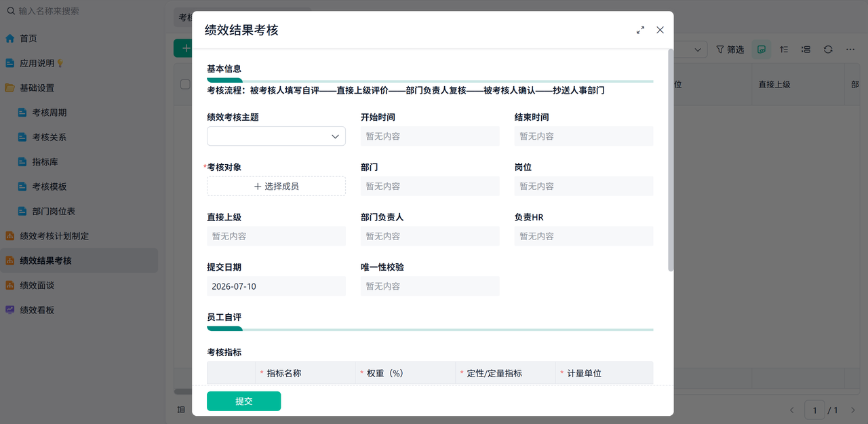Click the 绩效看板 dashboard icon
The width and height of the screenshot is (868, 424).
point(10,310)
